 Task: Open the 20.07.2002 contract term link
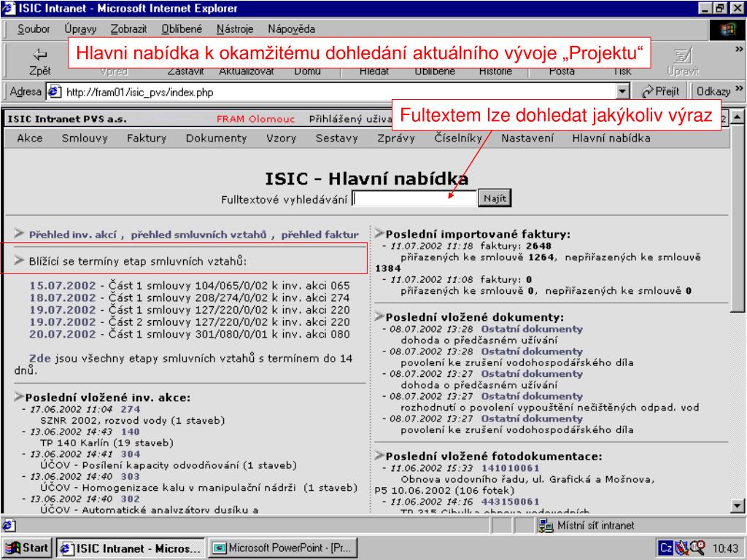coord(63,334)
